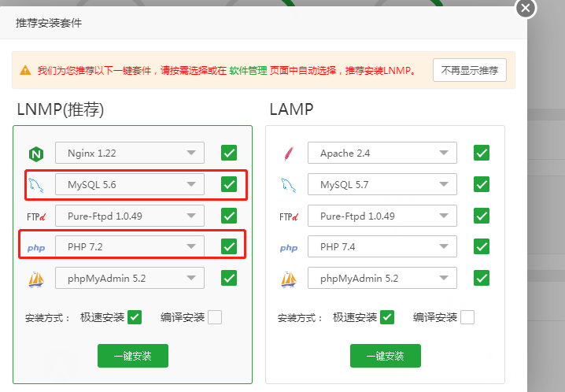The image size is (565, 392).
Task: Click the orange warning triangle icon
Action: (x=25, y=70)
